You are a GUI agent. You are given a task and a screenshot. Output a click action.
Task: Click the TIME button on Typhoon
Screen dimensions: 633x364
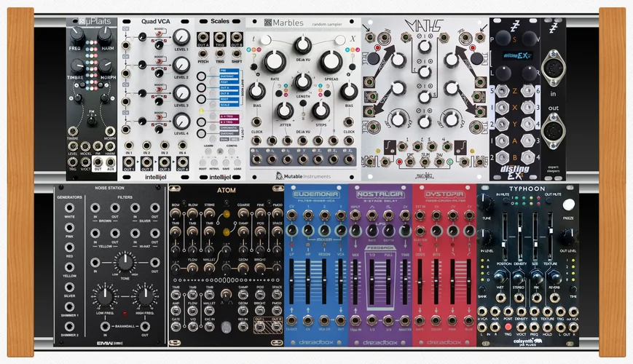[573, 290]
